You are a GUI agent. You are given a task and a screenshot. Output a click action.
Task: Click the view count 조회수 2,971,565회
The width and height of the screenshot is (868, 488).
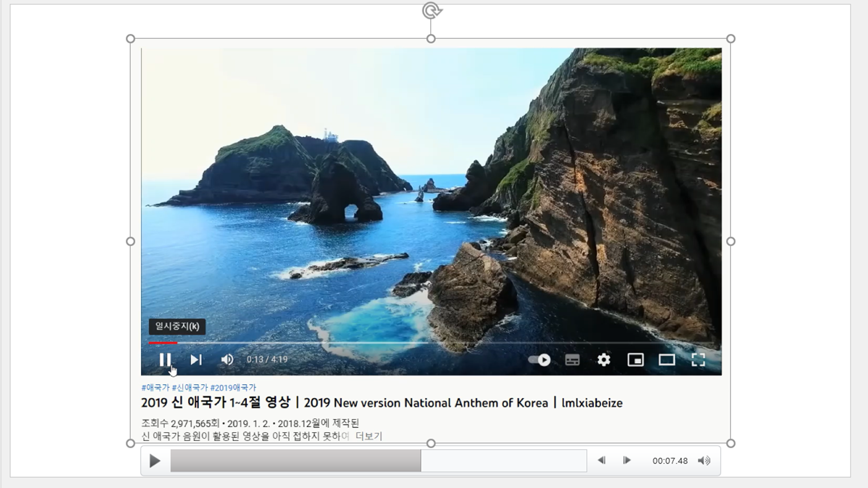(x=180, y=424)
